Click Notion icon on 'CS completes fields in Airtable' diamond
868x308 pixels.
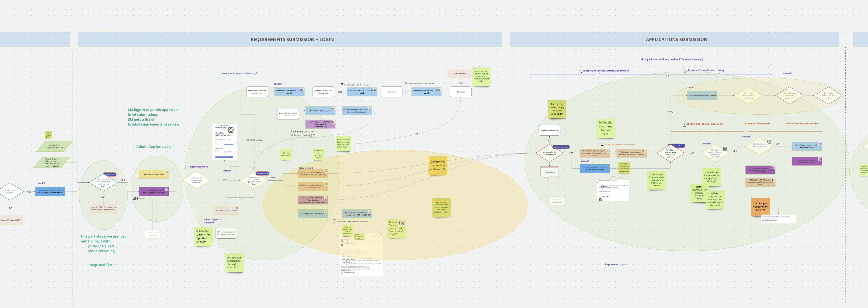[769, 142]
